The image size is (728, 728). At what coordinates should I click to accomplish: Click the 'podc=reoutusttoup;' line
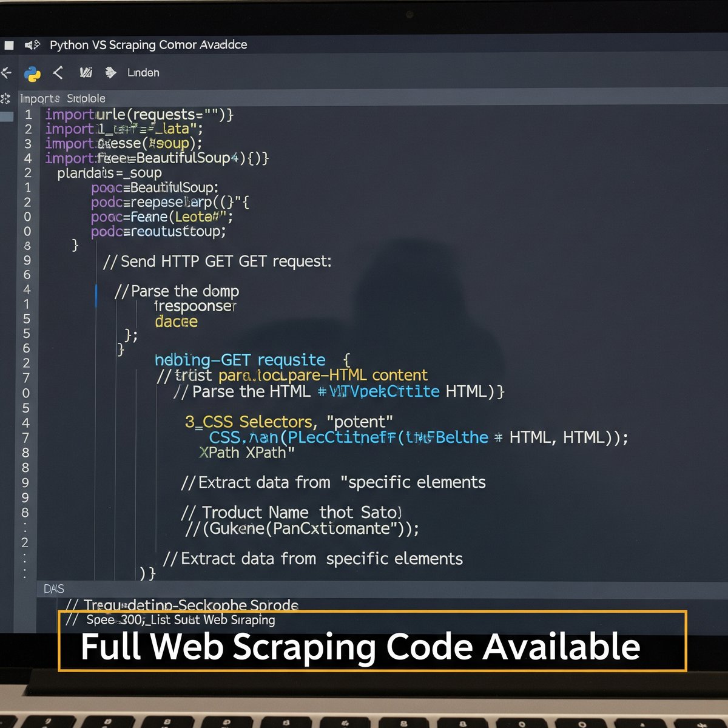point(158,232)
